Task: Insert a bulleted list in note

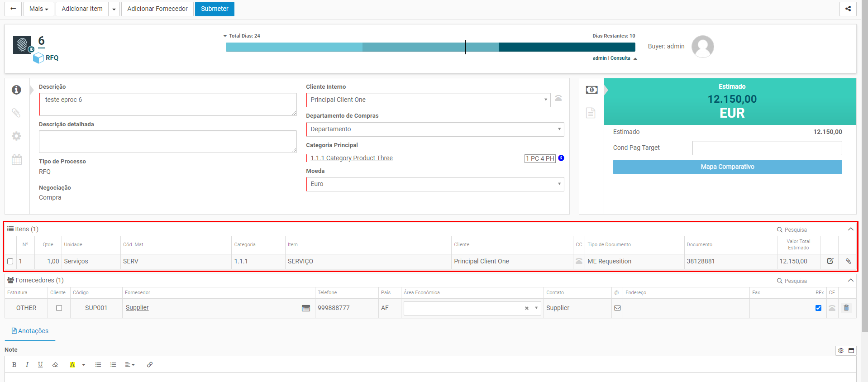Action: point(98,364)
